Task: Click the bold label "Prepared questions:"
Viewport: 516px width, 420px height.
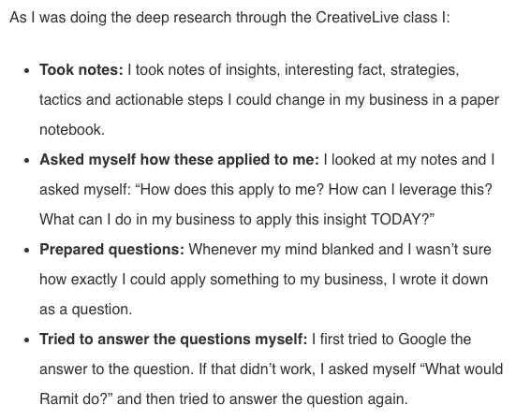Action: (x=111, y=250)
